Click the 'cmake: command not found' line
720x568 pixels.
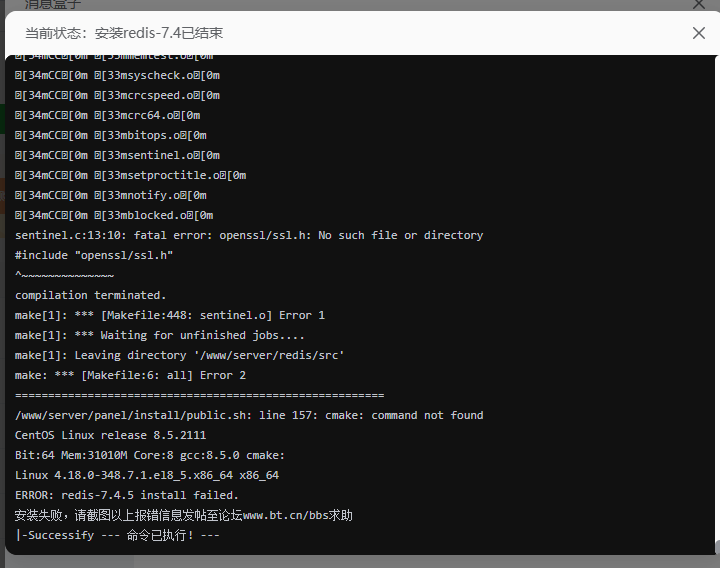coord(249,415)
